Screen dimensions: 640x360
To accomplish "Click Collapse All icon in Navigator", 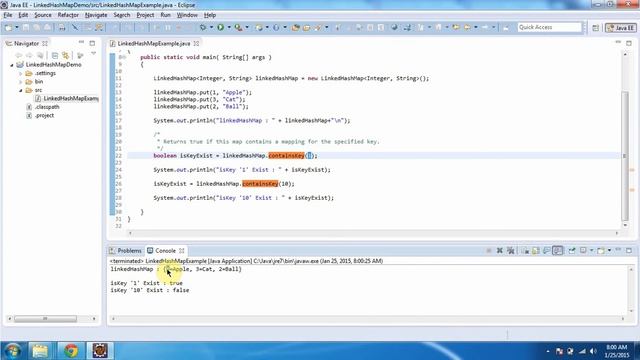I will [55, 56].
